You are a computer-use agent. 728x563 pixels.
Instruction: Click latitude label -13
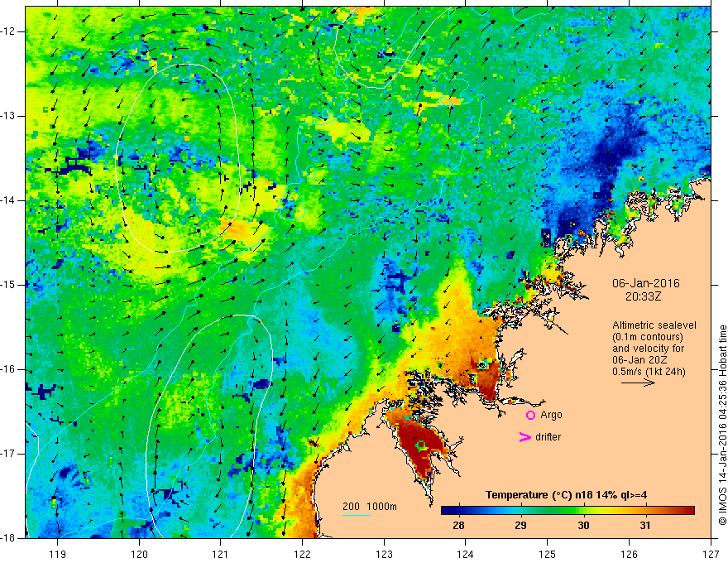click(x=8, y=116)
